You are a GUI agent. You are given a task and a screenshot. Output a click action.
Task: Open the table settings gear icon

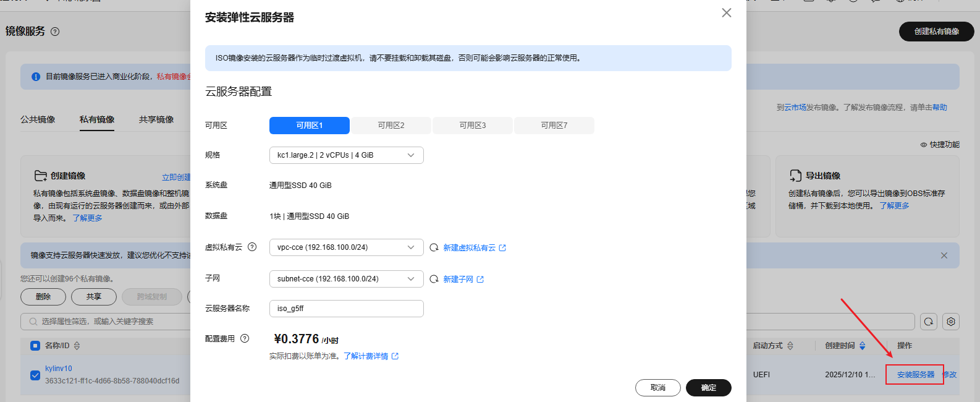click(x=951, y=322)
